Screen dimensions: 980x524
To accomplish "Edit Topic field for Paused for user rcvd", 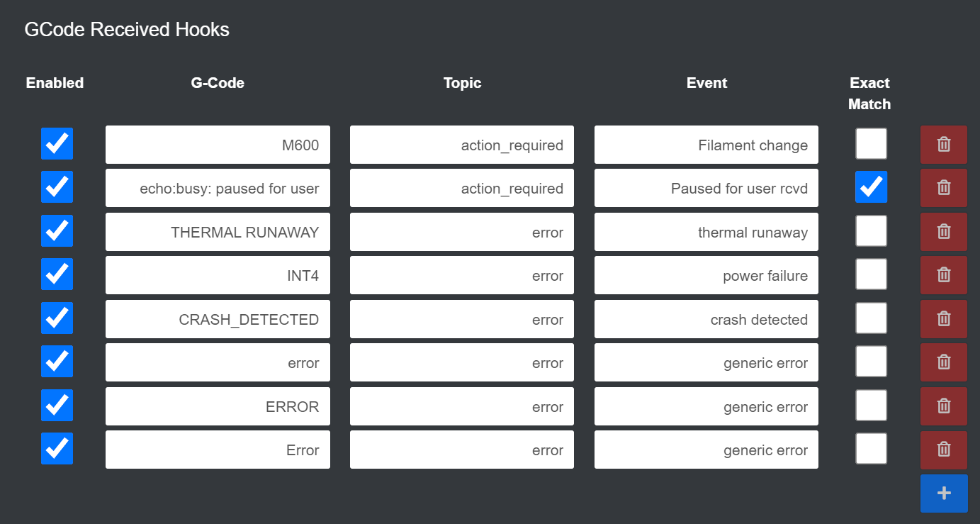I will pyautogui.click(x=462, y=188).
